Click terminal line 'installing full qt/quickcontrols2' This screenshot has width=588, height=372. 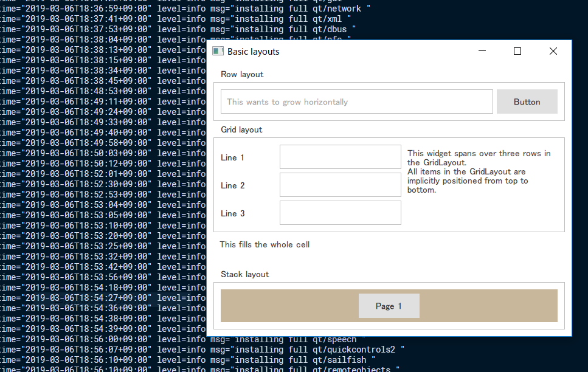(x=202, y=350)
